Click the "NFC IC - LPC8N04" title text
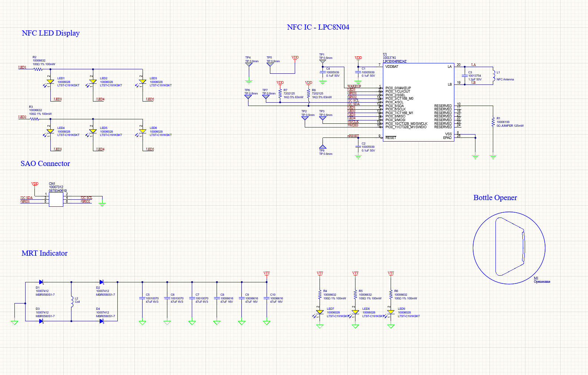The width and height of the screenshot is (588, 375). pyautogui.click(x=318, y=27)
